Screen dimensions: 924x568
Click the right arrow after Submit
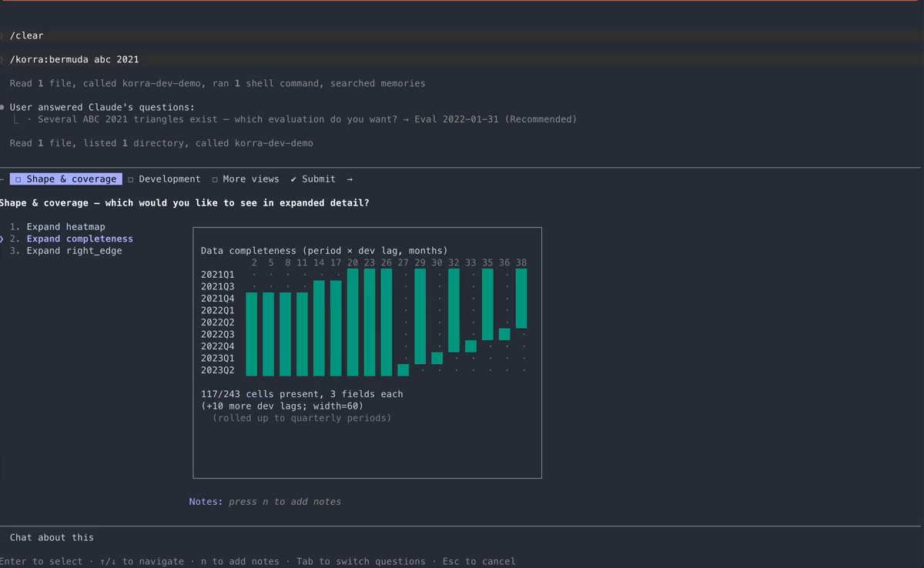(x=350, y=179)
